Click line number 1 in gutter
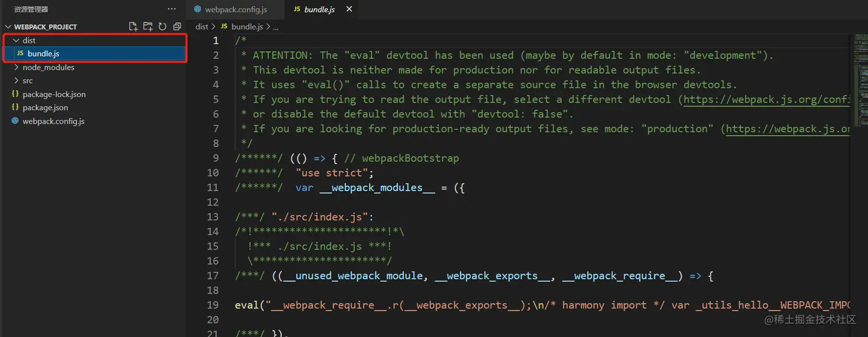868x337 pixels. (216, 41)
